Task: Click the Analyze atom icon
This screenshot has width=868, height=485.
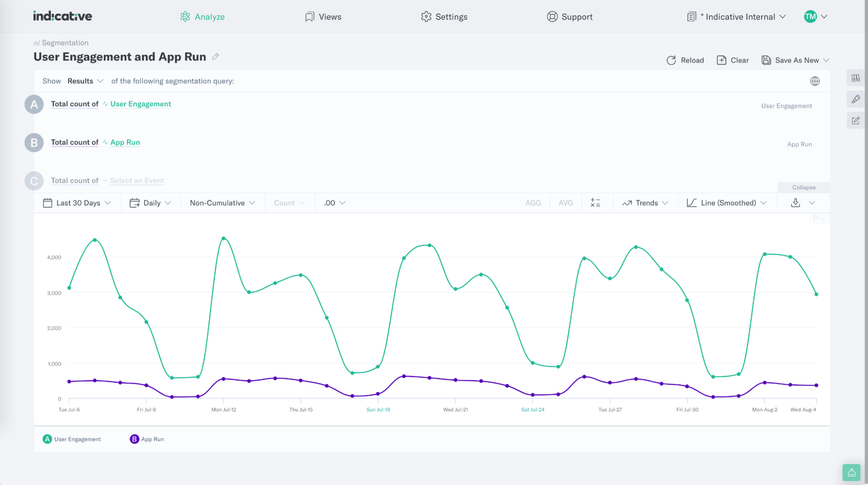Action: pos(185,16)
